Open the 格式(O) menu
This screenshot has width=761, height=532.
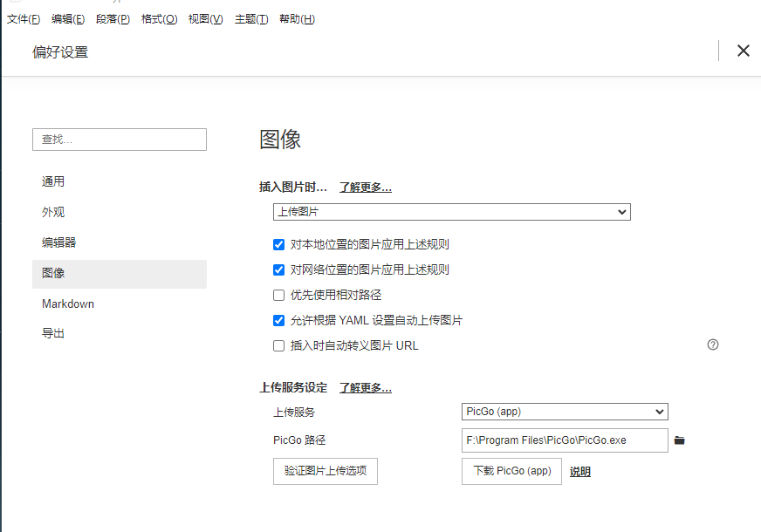159,19
